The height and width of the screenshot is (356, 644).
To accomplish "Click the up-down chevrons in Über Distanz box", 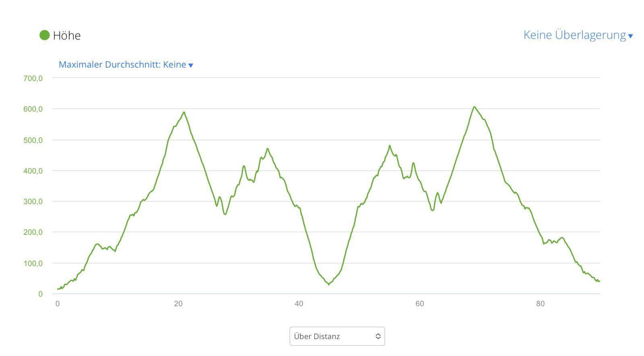I will [x=378, y=336].
